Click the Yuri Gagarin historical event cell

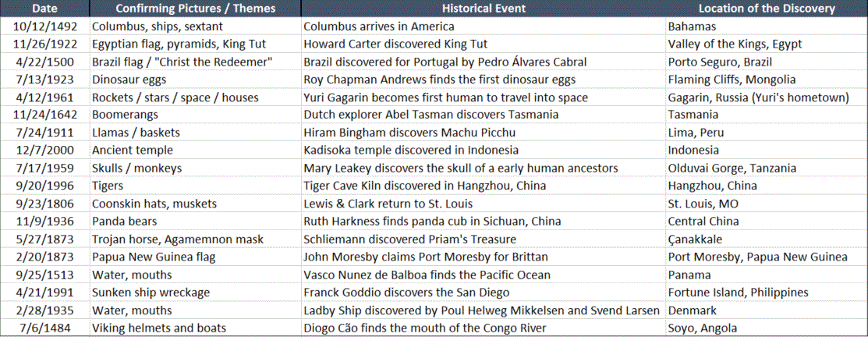[x=484, y=97]
